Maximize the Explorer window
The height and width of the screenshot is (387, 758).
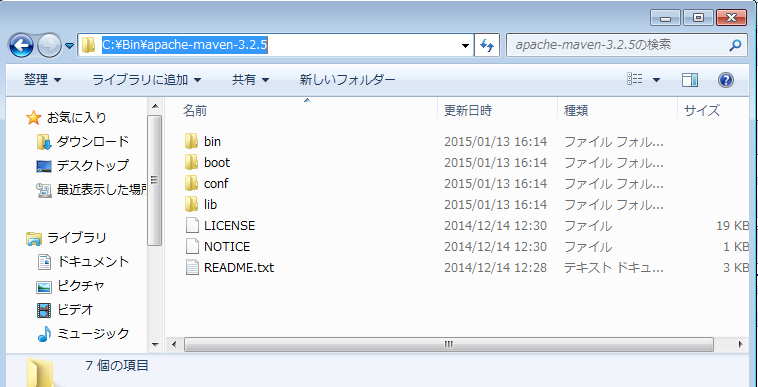[x=698, y=18]
